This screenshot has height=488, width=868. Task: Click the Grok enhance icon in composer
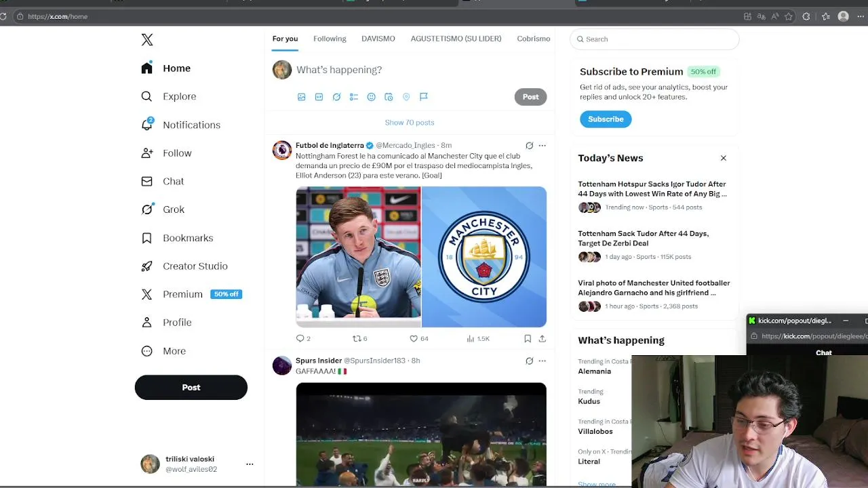tap(336, 97)
